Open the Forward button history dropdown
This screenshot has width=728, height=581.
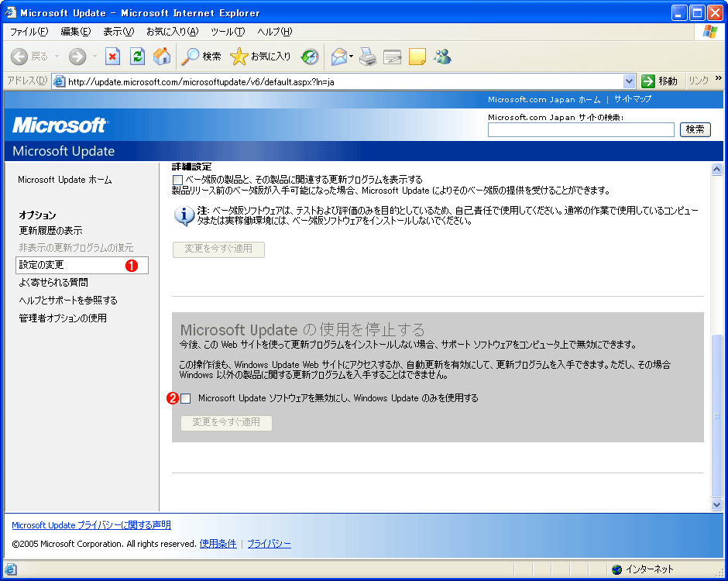pos(94,57)
